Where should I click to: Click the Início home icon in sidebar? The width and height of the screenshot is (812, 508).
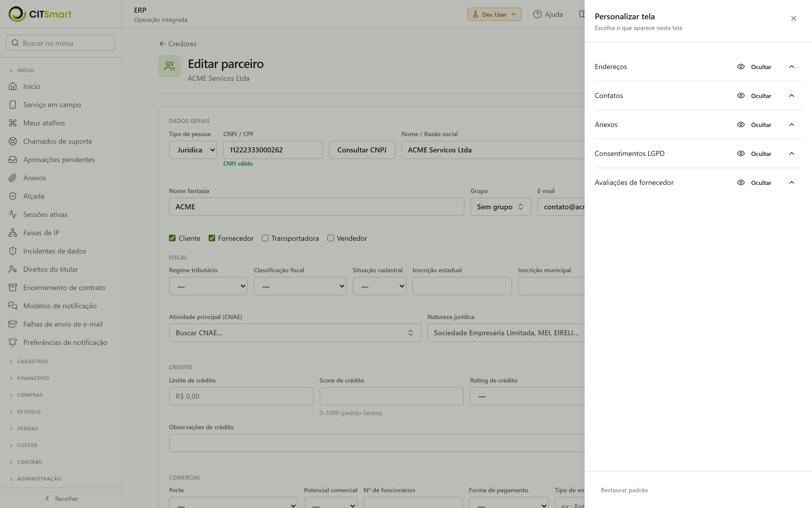[x=13, y=86]
